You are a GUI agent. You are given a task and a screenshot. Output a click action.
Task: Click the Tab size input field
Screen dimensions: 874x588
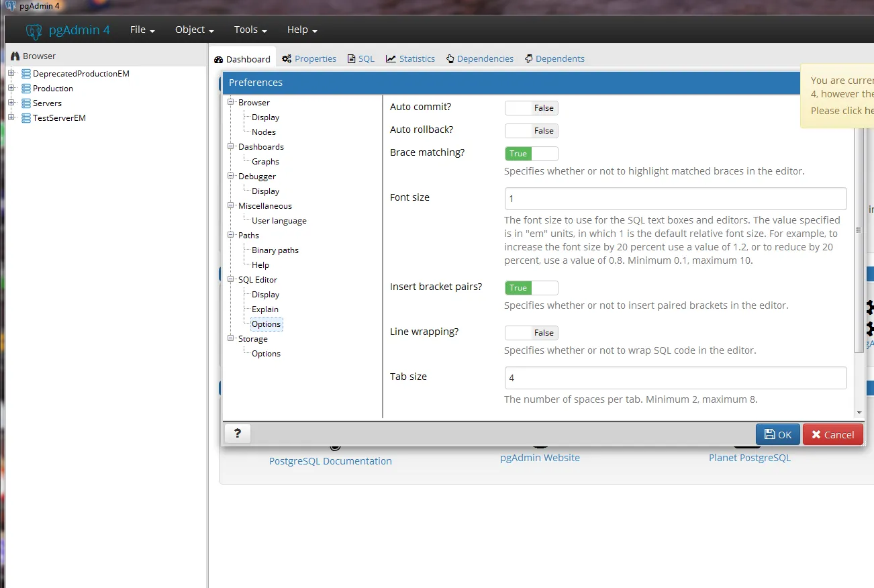click(x=675, y=378)
